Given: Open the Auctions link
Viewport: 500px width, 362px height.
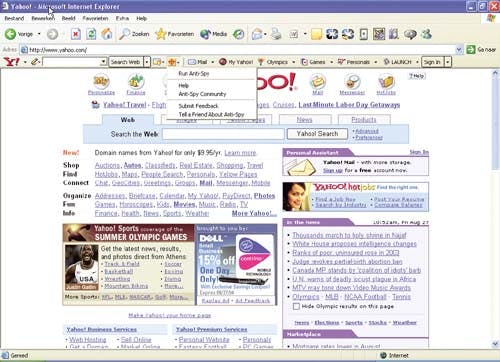Looking at the screenshot, I should [x=107, y=165].
